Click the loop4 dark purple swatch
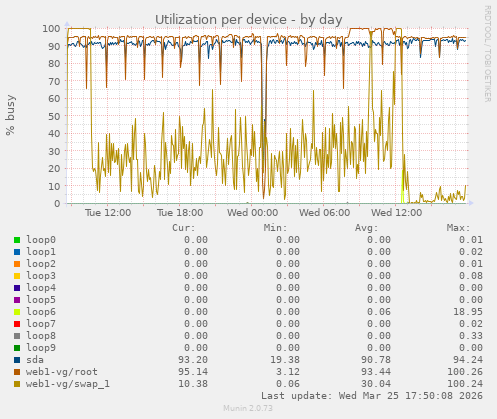497x419 pixels. click(17, 288)
